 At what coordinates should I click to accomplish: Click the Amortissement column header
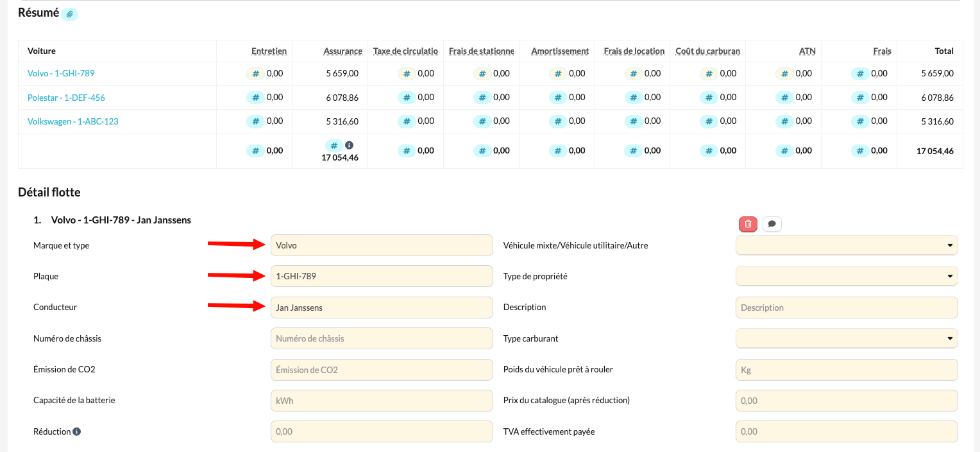coord(560,51)
